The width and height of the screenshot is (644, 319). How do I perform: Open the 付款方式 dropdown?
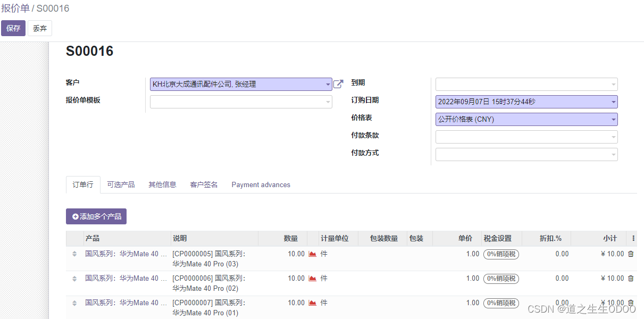point(612,154)
